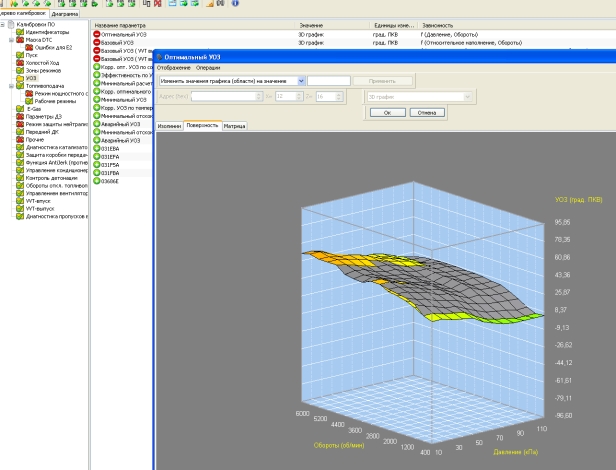
Task: Open the Операции menu
Action: click(x=208, y=67)
